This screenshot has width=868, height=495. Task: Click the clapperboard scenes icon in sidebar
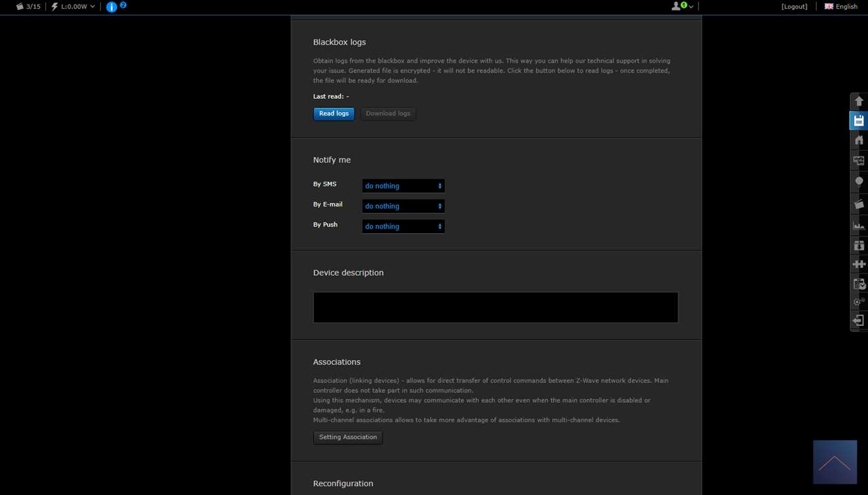pos(859,204)
